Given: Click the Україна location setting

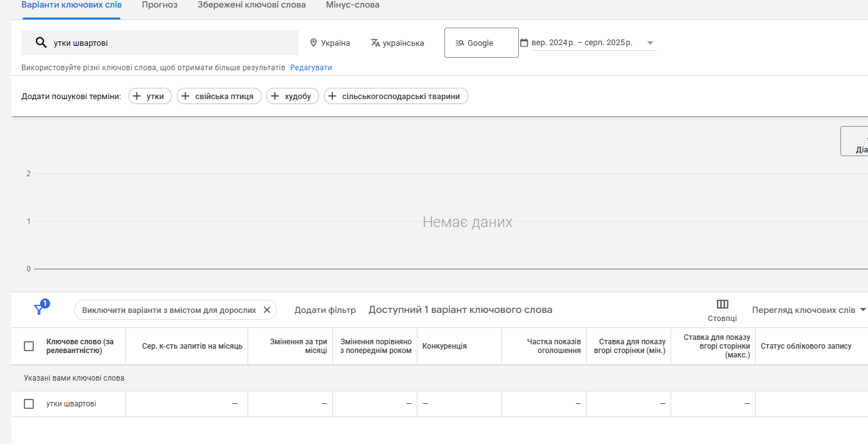Looking at the screenshot, I should tap(330, 43).
